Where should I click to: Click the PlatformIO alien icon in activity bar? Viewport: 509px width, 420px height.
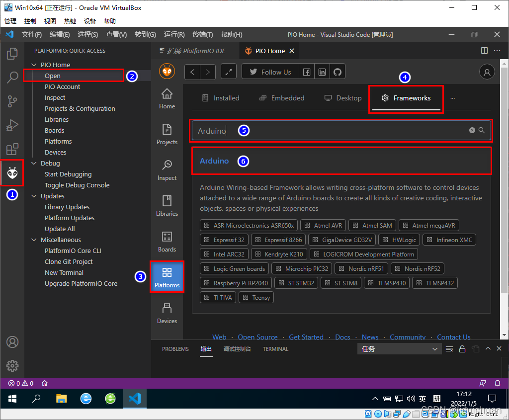coord(12,173)
